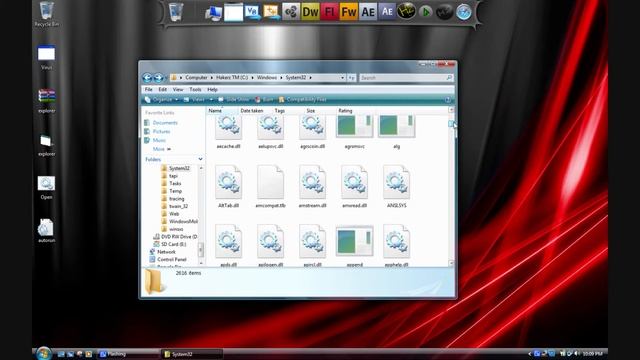The width and height of the screenshot is (640, 360).
Task: Click the Burn toolbar button
Action: [264, 100]
